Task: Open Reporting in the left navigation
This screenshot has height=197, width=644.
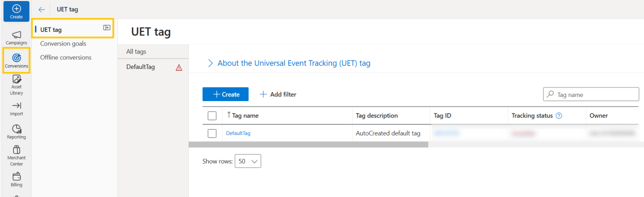Action: (16, 132)
